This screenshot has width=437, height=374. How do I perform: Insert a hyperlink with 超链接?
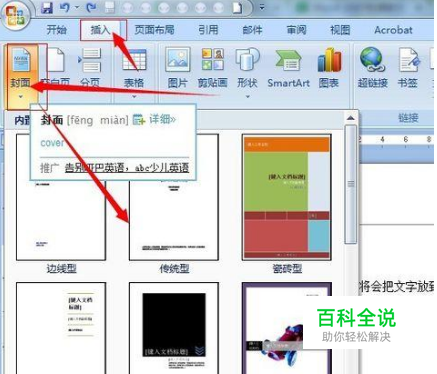click(373, 68)
